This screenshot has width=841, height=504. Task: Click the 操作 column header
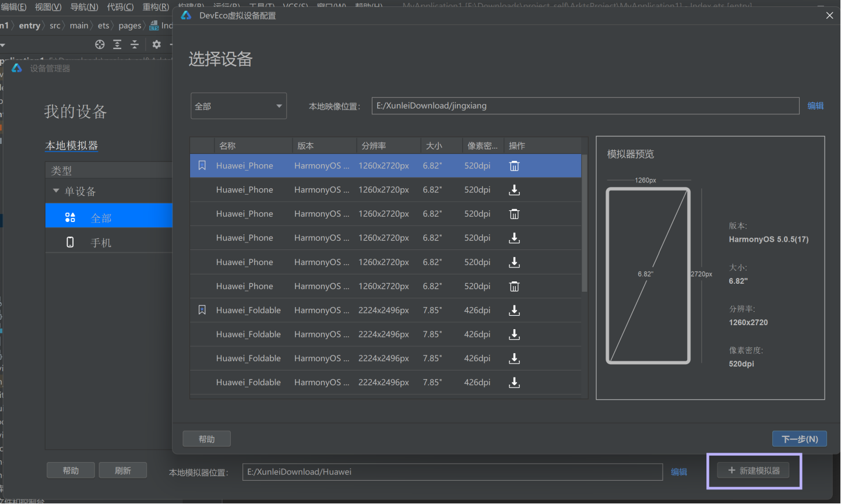[x=542, y=146]
